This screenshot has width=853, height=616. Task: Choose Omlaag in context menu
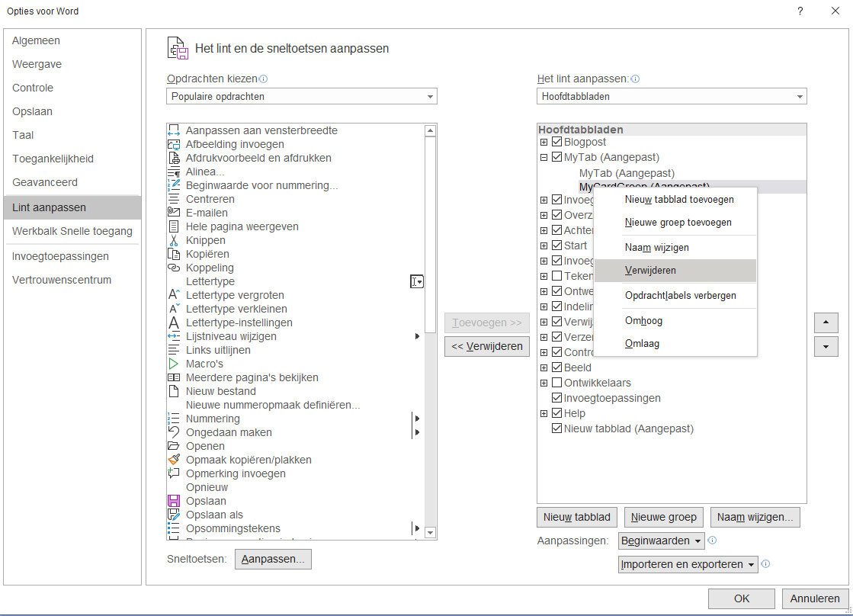point(675,343)
